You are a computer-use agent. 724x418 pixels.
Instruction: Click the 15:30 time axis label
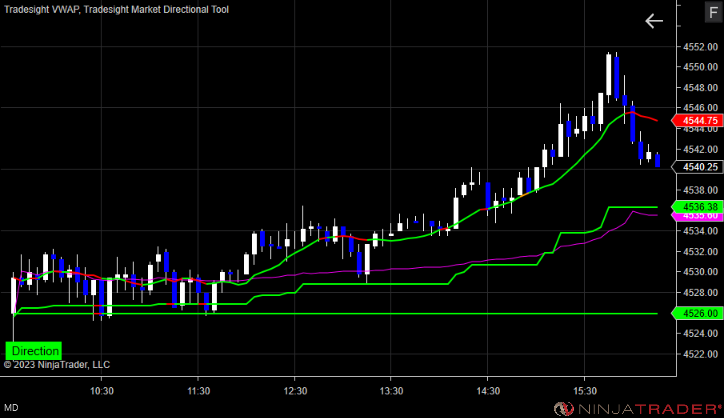[x=585, y=391]
